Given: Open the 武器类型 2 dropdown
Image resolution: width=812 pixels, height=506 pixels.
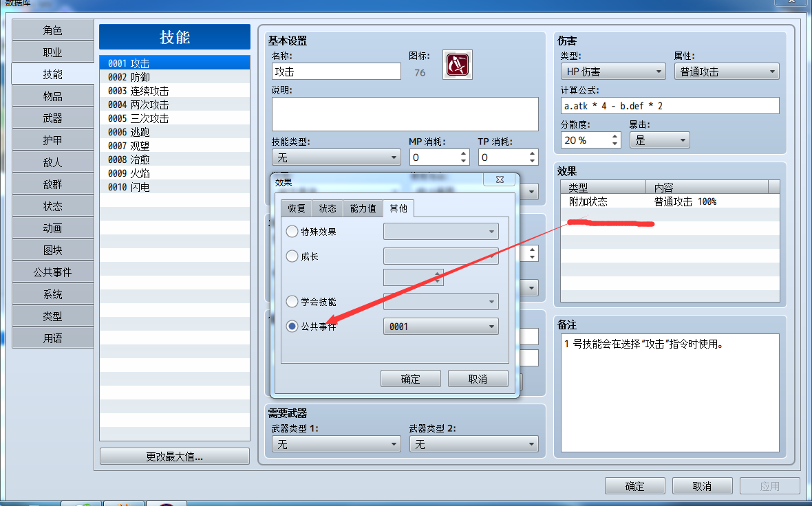Looking at the screenshot, I should [474, 444].
